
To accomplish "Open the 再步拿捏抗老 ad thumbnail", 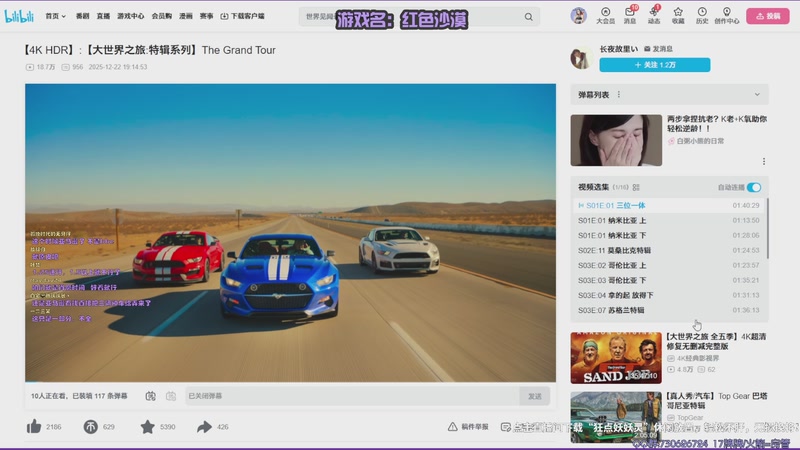I will [616, 140].
